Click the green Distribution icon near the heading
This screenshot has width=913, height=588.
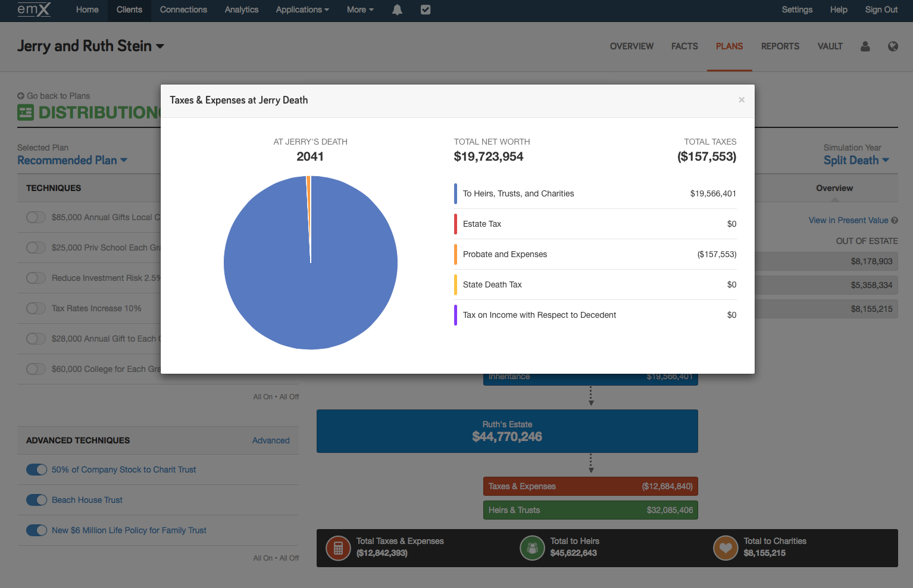25,112
